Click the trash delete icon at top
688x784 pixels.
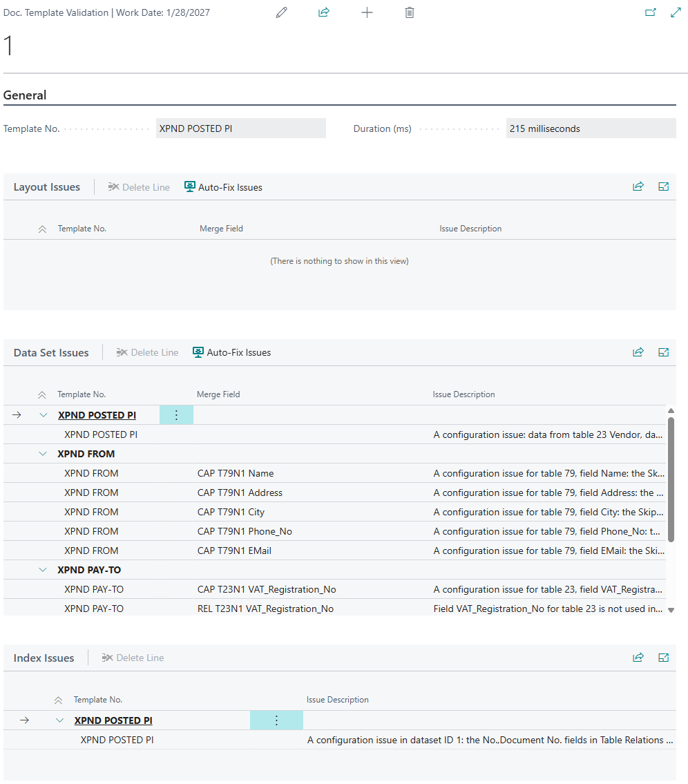click(410, 12)
